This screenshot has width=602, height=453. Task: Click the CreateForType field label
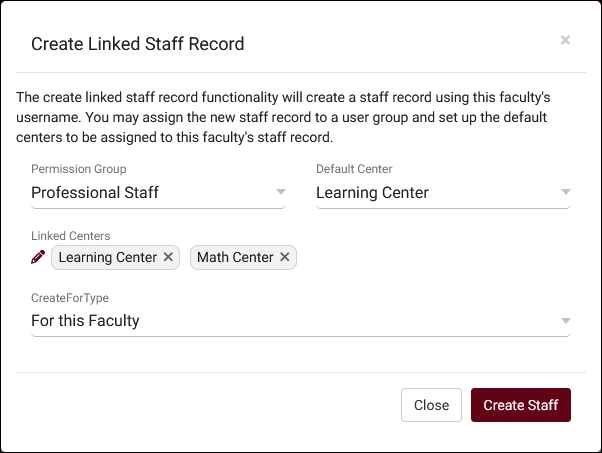click(x=70, y=298)
